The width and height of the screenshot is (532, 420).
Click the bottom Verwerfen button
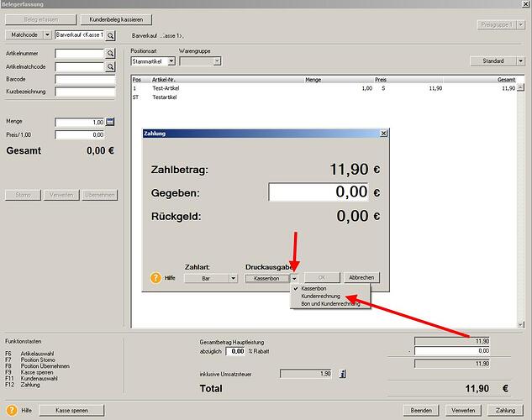(463, 410)
